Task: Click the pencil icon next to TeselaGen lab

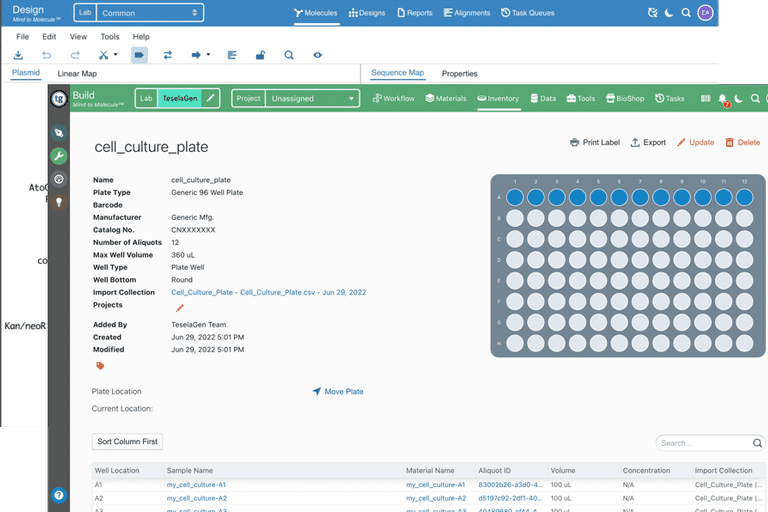Action: pyautogui.click(x=210, y=99)
